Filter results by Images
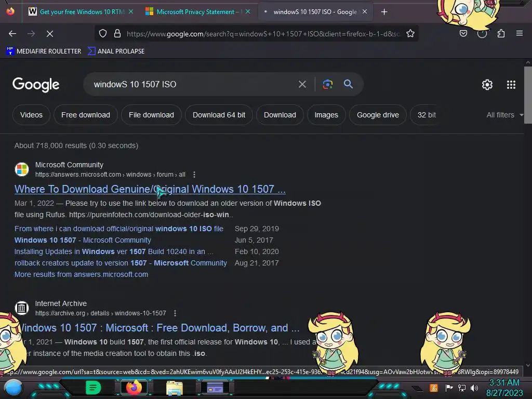532x399 pixels. pos(326,115)
